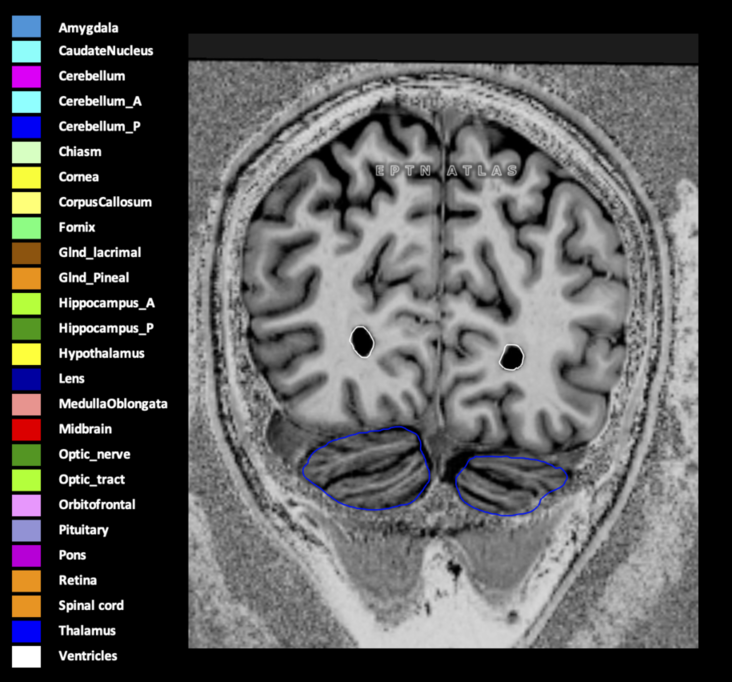732x682 pixels.
Task: Click the Pituitary legend label
Action: pos(84,530)
